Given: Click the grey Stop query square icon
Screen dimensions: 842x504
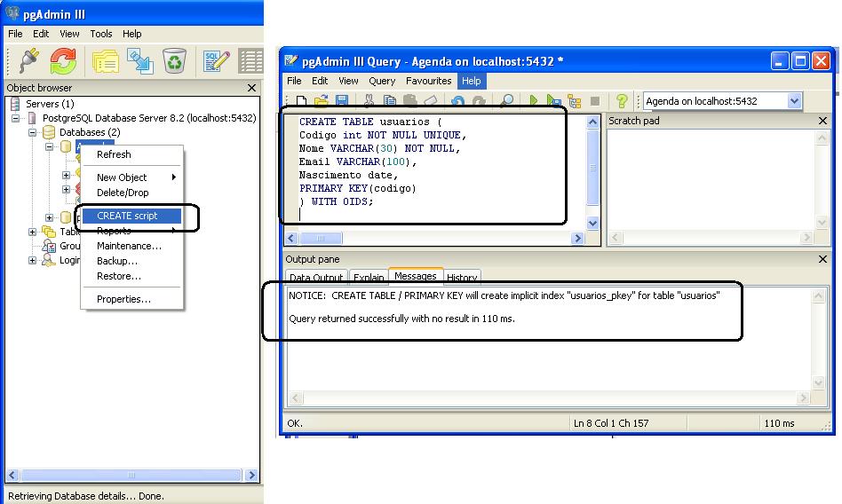Looking at the screenshot, I should pos(595,101).
